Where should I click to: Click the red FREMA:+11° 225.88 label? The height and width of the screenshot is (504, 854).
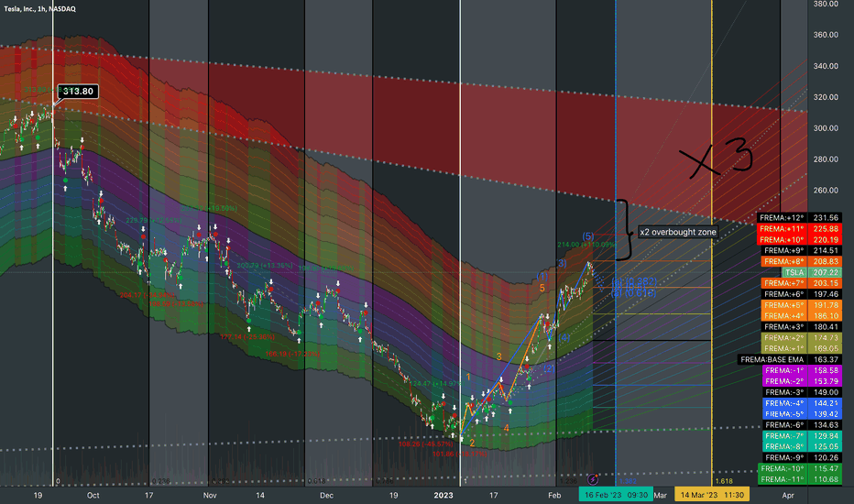799,229
